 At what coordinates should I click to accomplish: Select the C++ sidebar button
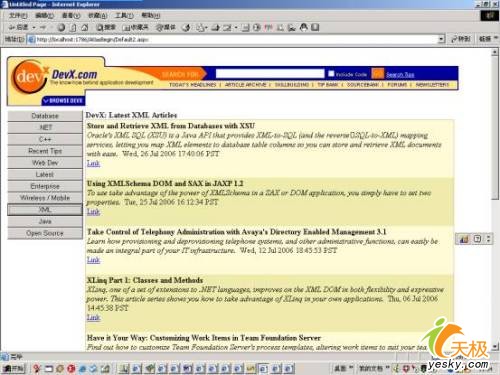[45, 139]
